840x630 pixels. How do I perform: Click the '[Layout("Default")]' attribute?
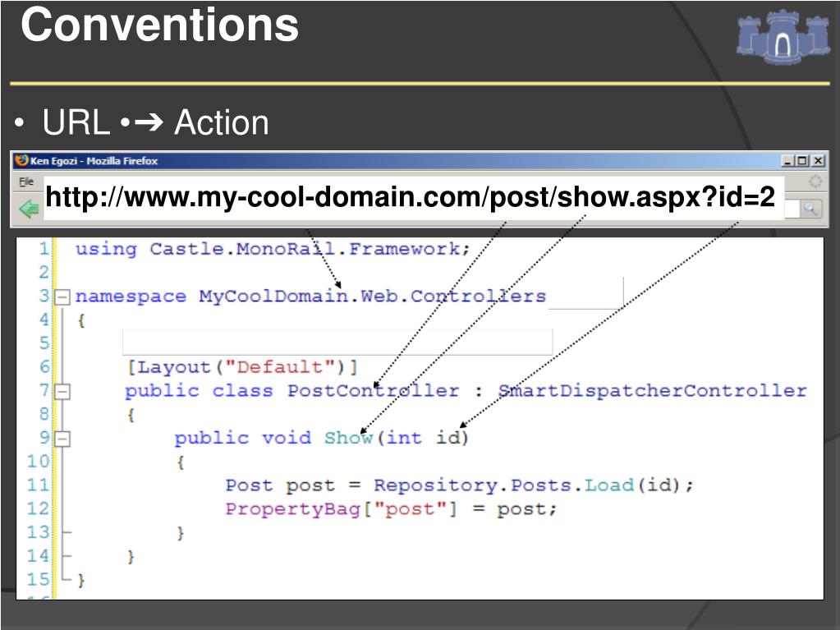(242, 367)
